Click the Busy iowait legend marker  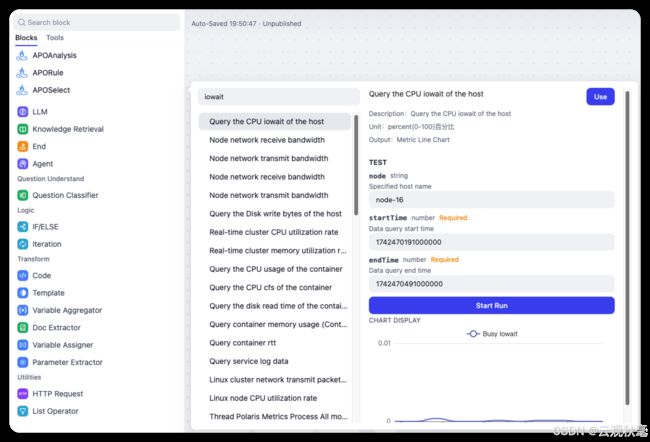(473, 334)
